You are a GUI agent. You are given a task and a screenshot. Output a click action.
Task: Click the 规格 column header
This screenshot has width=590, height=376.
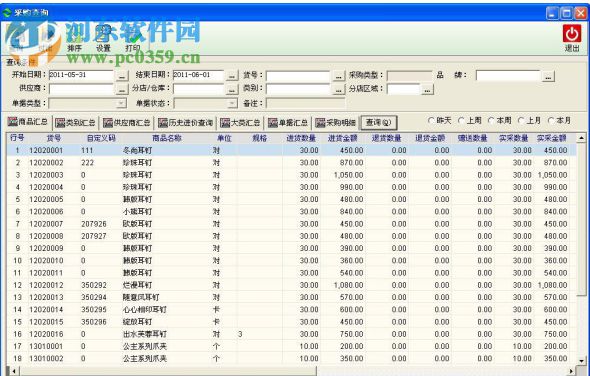[x=260, y=138]
